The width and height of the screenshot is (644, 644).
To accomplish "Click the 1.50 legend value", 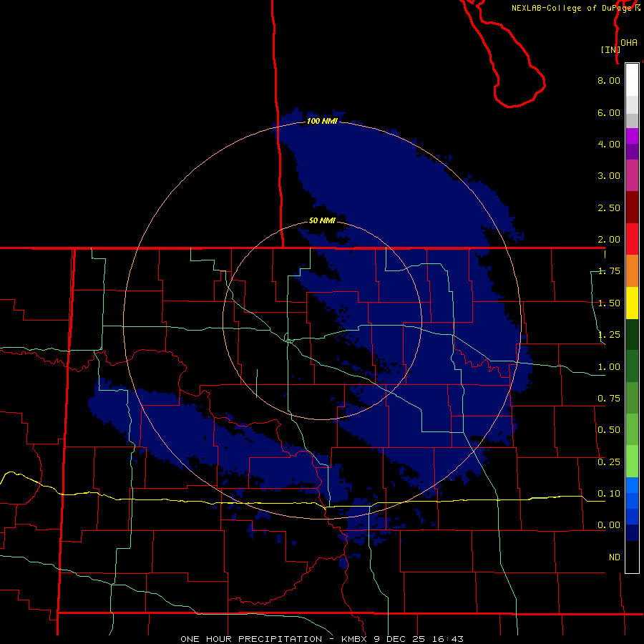I will (x=609, y=303).
